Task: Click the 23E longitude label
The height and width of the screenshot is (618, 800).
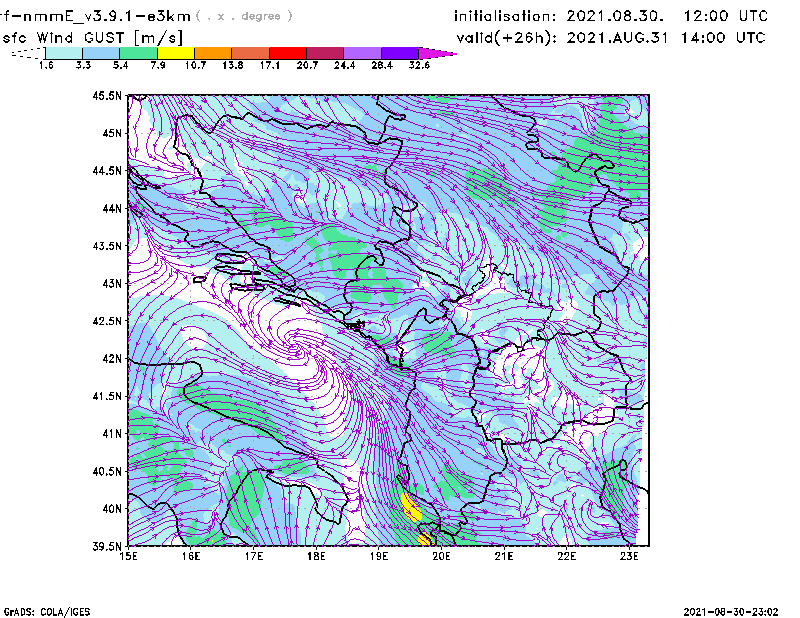Action: (629, 556)
